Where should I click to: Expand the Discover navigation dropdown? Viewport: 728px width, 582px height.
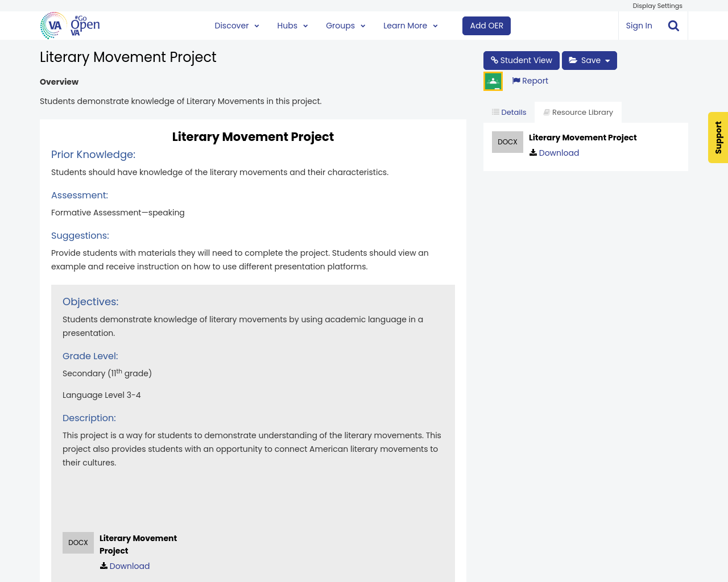tap(237, 25)
